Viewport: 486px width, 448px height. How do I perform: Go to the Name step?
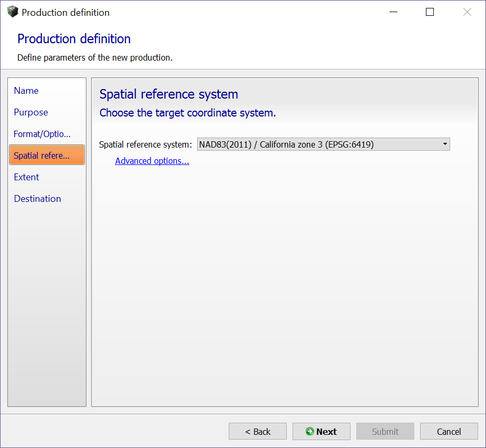26,91
